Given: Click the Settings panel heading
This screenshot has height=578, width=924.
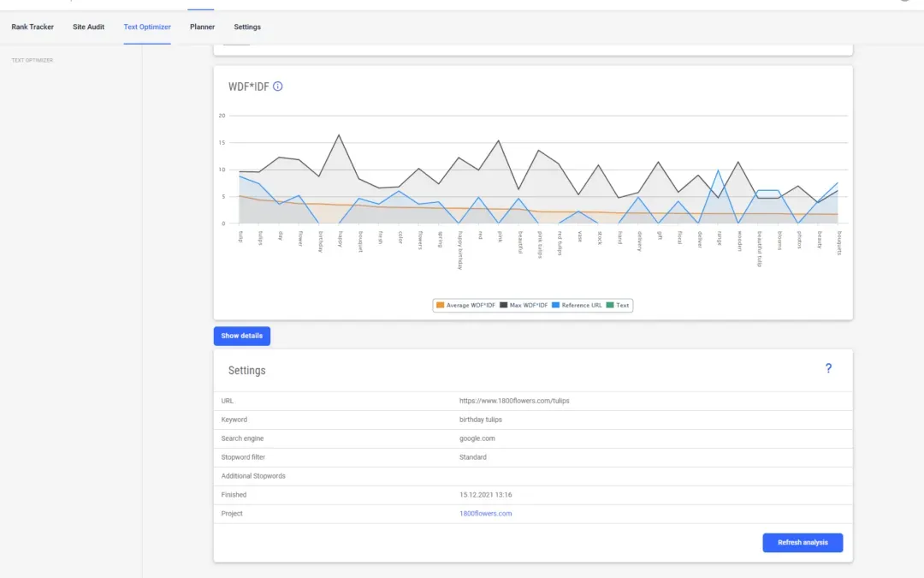Looking at the screenshot, I should pyautogui.click(x=247, y=371).
